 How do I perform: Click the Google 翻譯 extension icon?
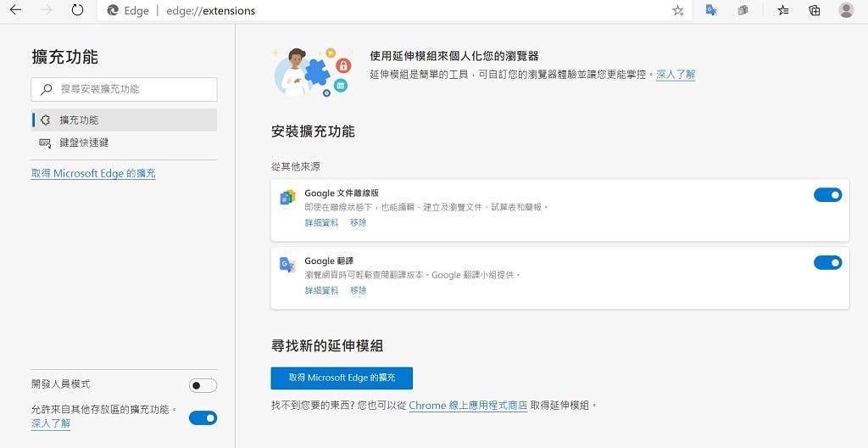coord(287,265)
